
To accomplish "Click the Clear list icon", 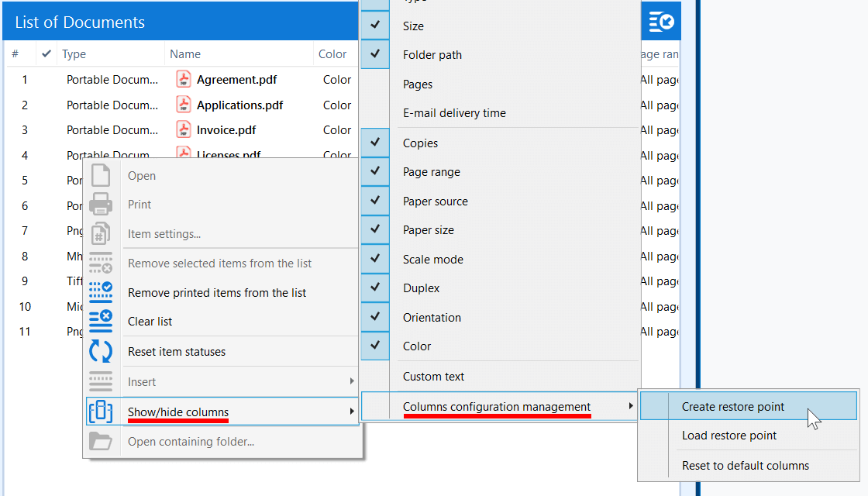I will point(101,321).
